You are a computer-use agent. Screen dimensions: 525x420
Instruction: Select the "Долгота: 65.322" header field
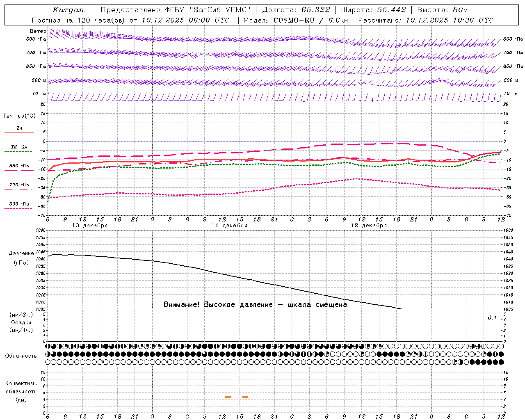pyautogui.click(x=296, y=10)
